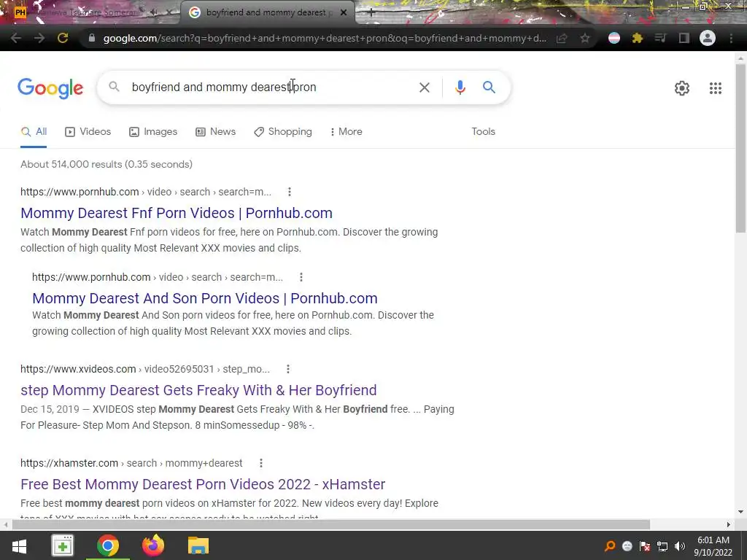Switch to News results

215,132
